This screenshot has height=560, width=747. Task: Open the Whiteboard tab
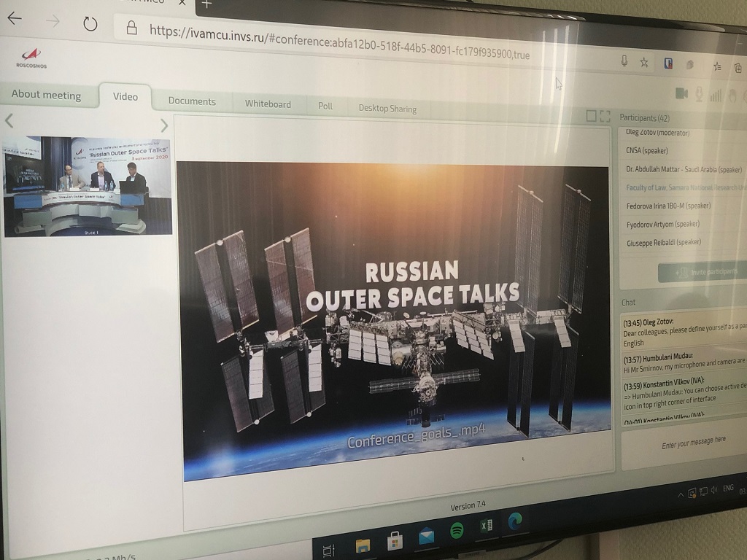click(x=268, y=104)
